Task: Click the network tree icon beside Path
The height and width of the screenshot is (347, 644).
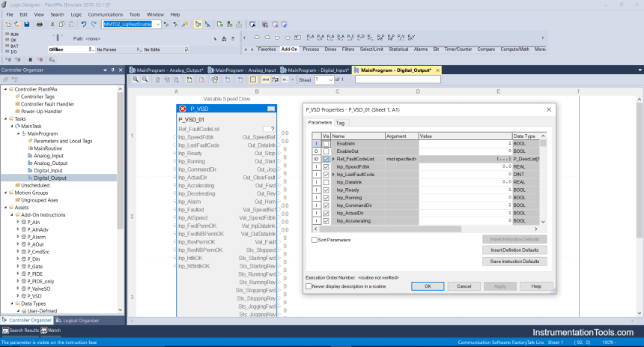Action: point(224,39)
